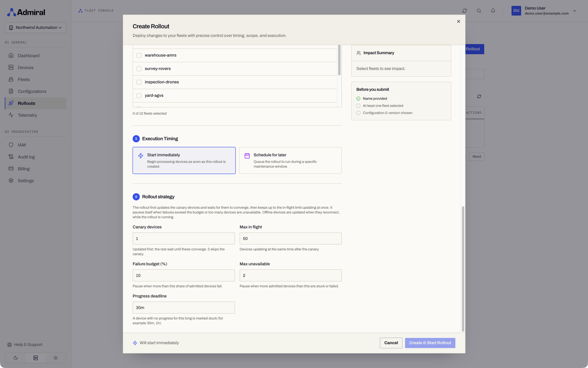Focus the Progress deadline input
This screenshot has width=588, height=368.
coord(184,308)
